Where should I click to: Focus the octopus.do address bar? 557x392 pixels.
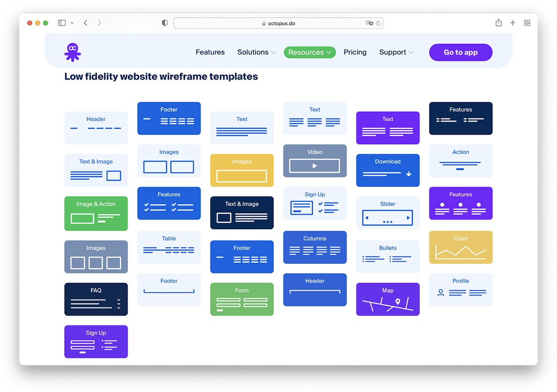(278, 23)
